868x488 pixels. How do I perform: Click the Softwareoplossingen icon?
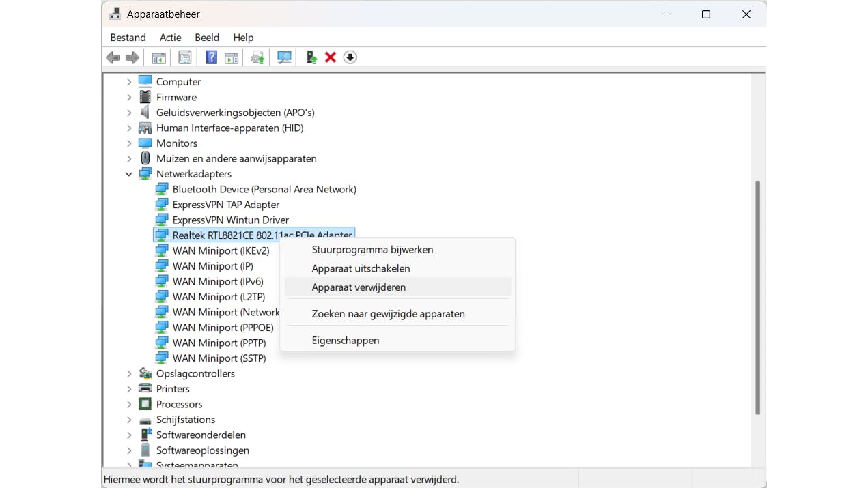(145, 450)
